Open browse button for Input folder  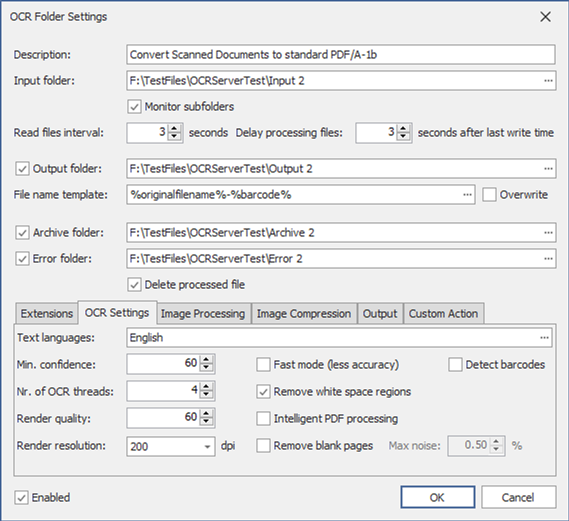pos(548,81)
